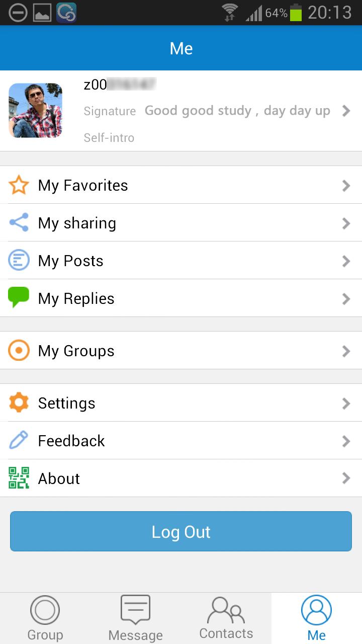362x644 pixels.
Task: Tap the green My Replies speech bubble icon
Action: click(19, 298)
